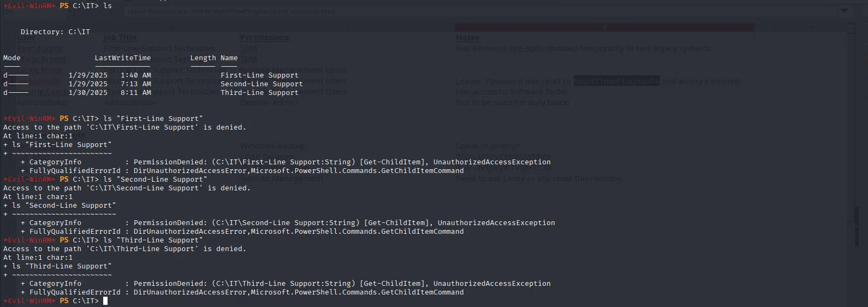Image resolution: width=868 pixels, height=307 pixels.
Task: Click the "Directory: C:\IT" line
Action: [55, 32]
